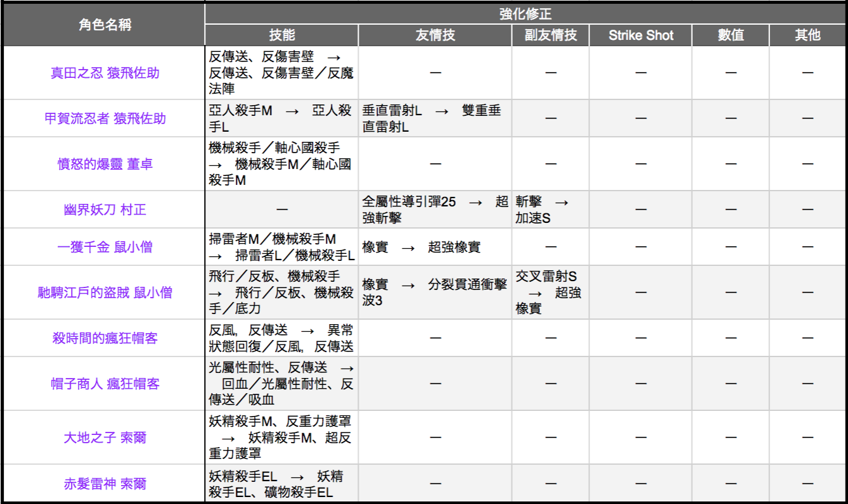Screen dimensions: 848x504
Task: Select 帽子商人 瘋狂帽客 character link
Action: (105, 384)
